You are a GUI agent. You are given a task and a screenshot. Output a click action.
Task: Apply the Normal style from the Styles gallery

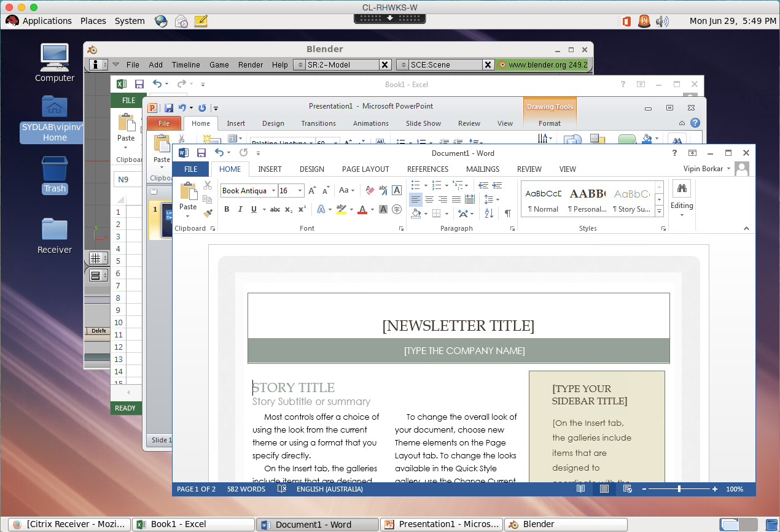click(x=543, y=199)
